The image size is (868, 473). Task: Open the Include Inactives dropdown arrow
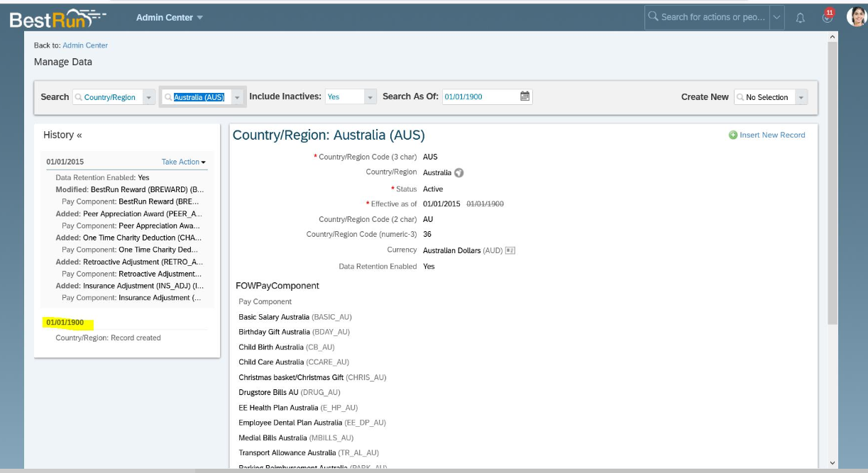coord(370,97)
